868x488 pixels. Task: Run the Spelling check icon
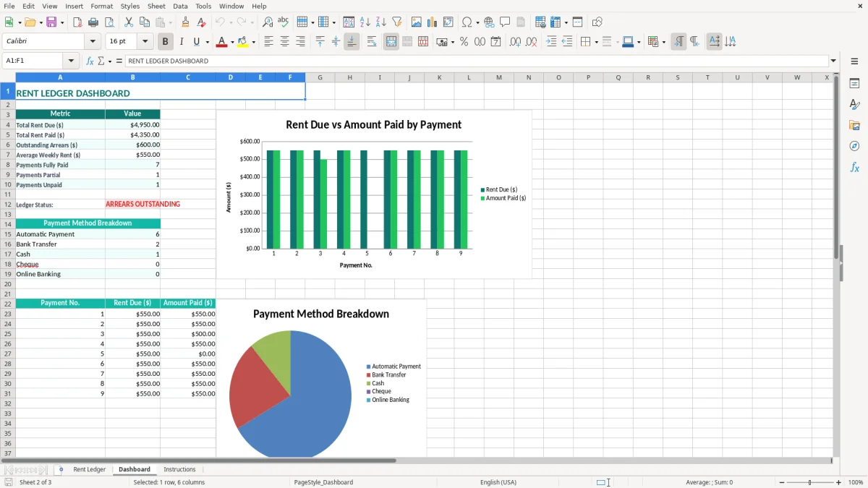(284, 22)
